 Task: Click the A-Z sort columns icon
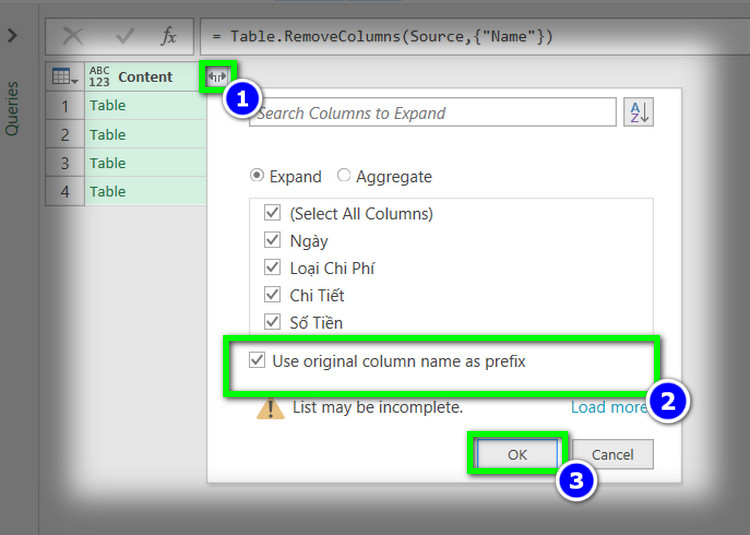[x=639, y=112]
